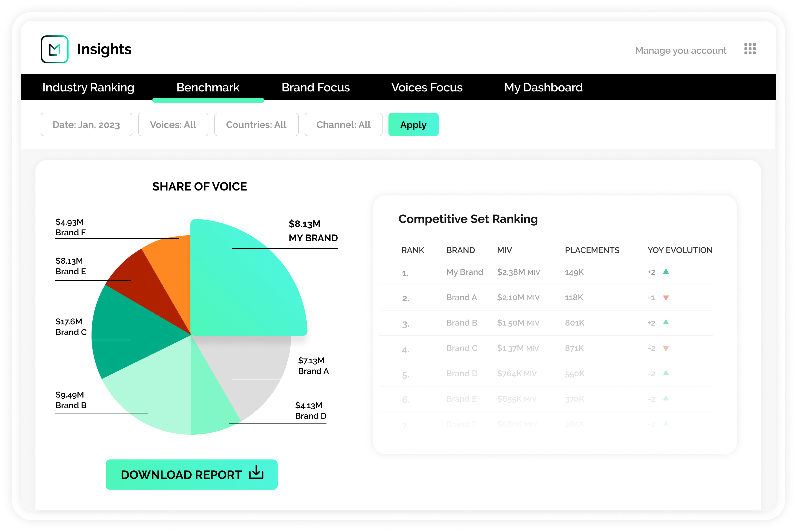
Task: Switch to Industry Ranking tab
Action: point(88,87)
